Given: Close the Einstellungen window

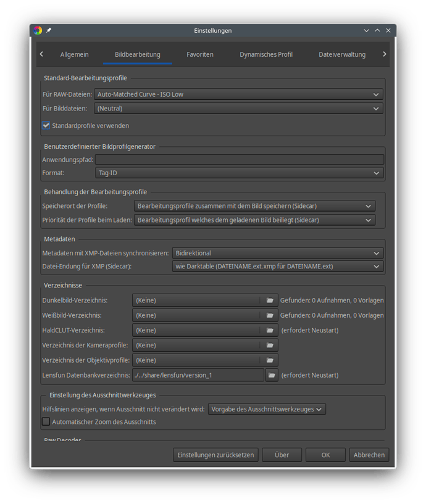Looking at the screenshot, I should coord(388,30).
